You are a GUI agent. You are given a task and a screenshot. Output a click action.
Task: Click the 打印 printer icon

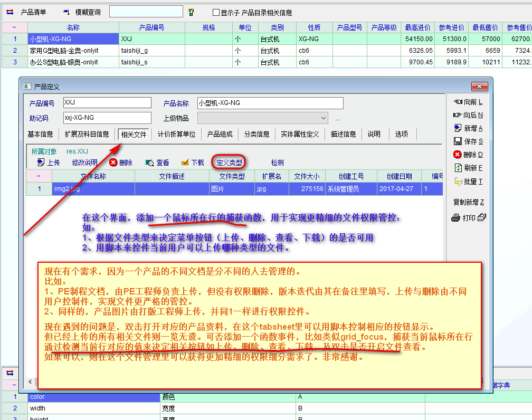[457, 217]
